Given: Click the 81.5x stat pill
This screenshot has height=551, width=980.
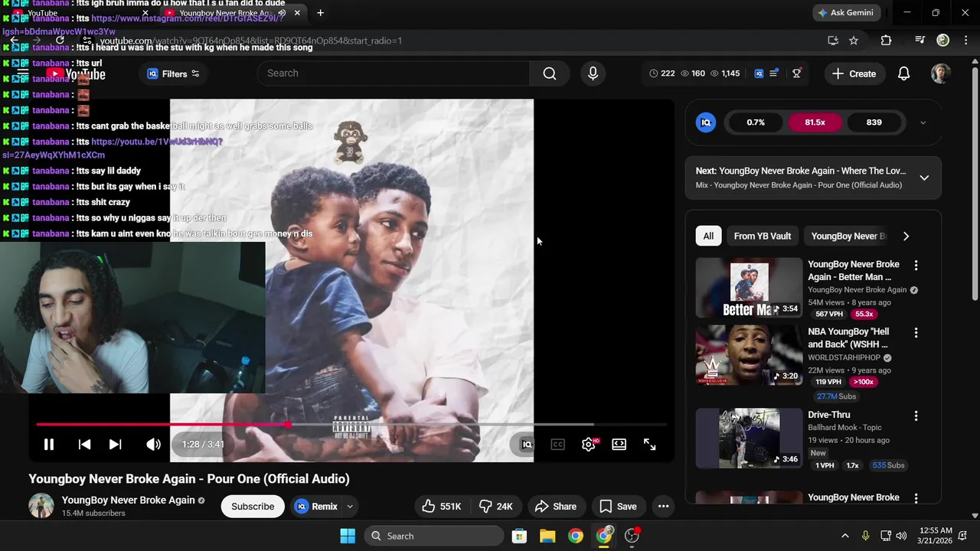Looking at the screenshot, I should 815,122.
